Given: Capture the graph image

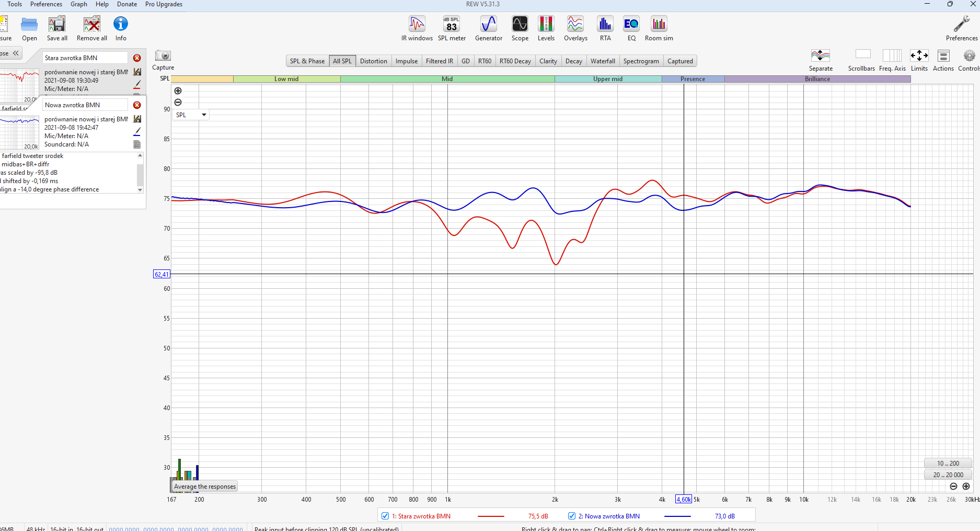Looking at the screenshot, I should pyautogui.click(x=163, y=60).
